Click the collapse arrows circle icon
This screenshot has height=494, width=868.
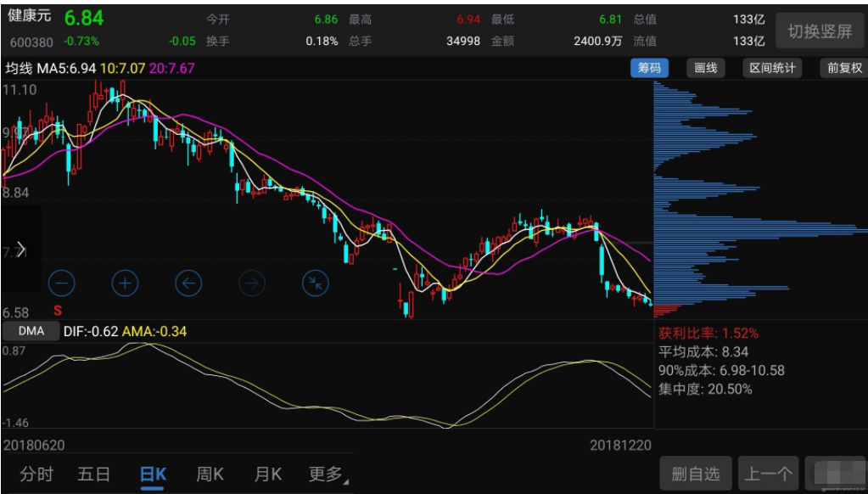316,284
